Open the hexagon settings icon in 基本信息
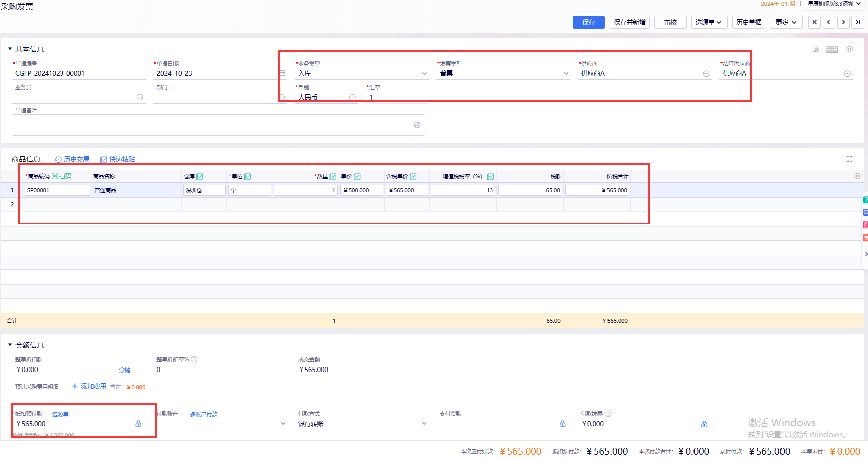Image resolution: width=868 pixels, height=461 pixels. tap(849, 49)
